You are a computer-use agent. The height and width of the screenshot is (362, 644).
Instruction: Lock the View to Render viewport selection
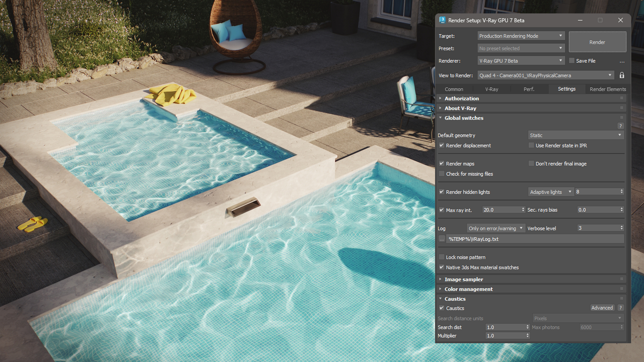(x=622, y=75)
